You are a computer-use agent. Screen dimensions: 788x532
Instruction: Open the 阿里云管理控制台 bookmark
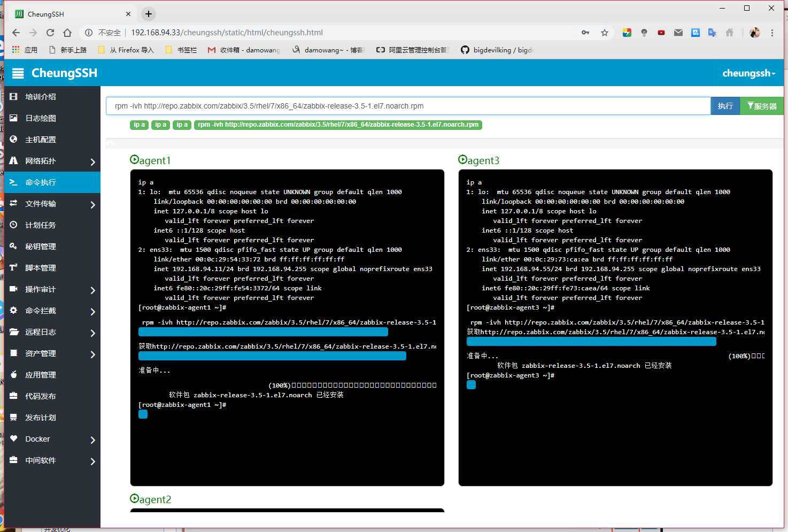tap(413, 50)
